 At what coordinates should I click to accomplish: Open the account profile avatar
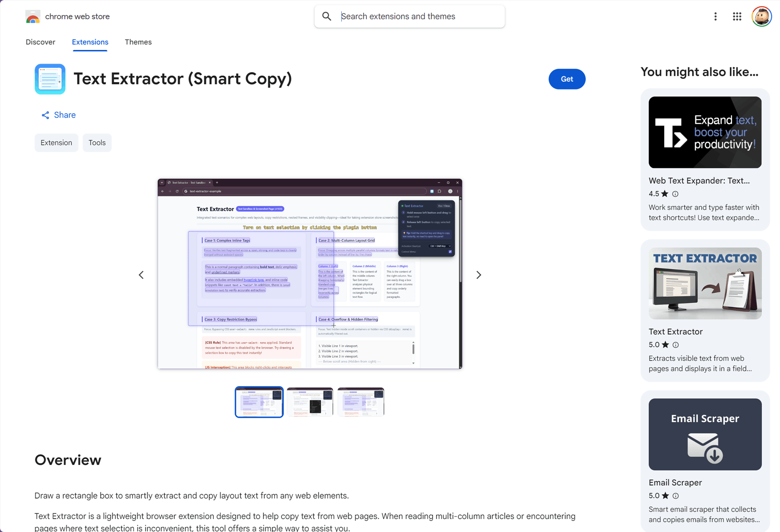pos(761,17)
